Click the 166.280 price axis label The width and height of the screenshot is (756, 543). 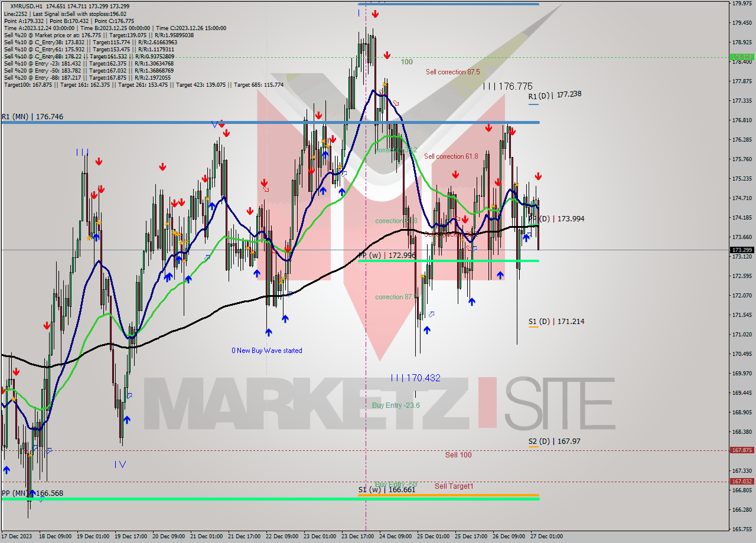[741, 509]
